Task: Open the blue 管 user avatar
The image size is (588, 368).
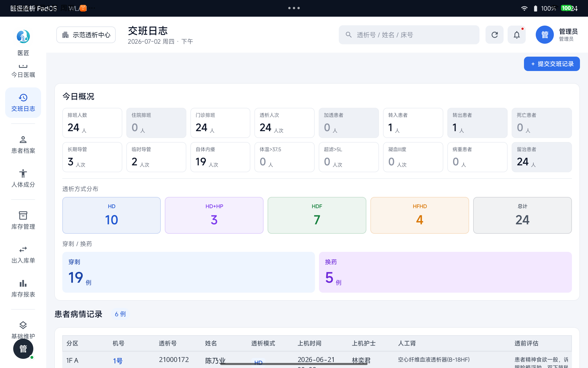Action: 545,35
